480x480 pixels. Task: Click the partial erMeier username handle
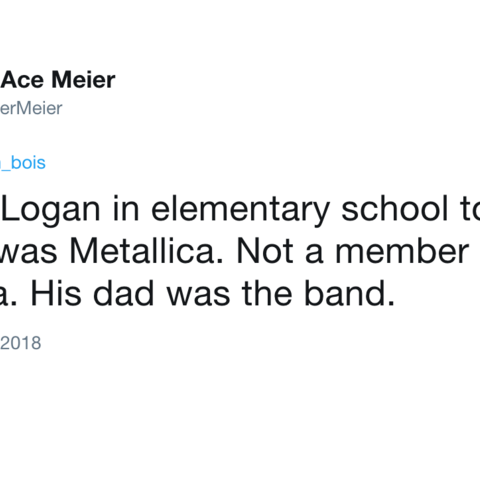[31, 108]
